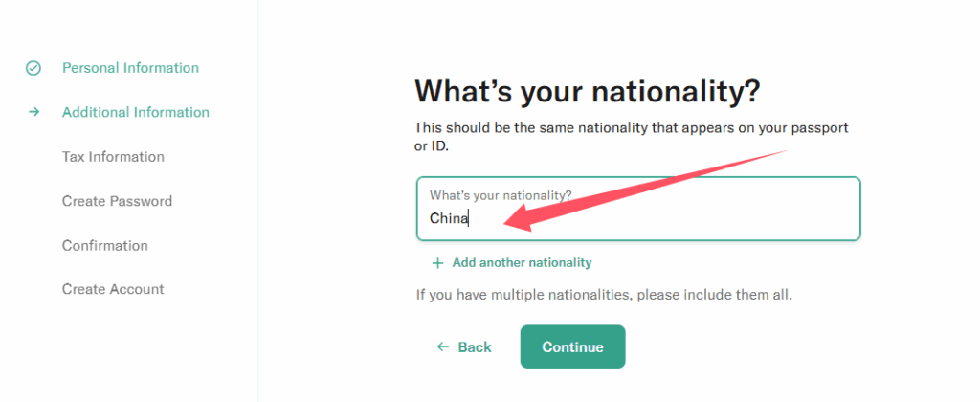Jump to the Create Password step

click(x=117, y=201)
